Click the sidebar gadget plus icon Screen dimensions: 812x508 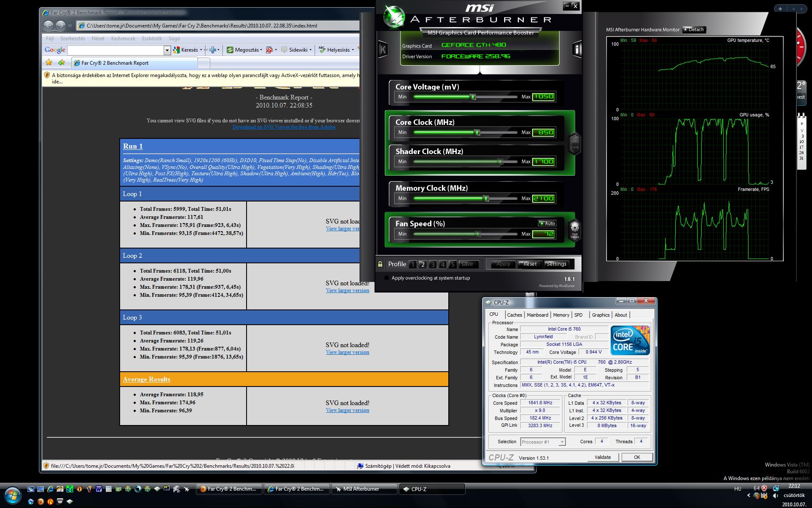(780, 8)
